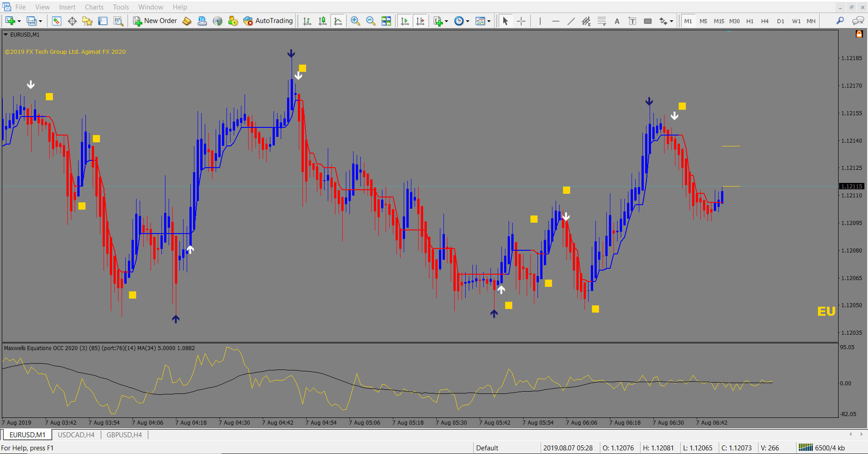Open the Navigator folder-star icon
The width and height of the screenshot is (868, 454).
pyautogui.click(x=87, y=21)
